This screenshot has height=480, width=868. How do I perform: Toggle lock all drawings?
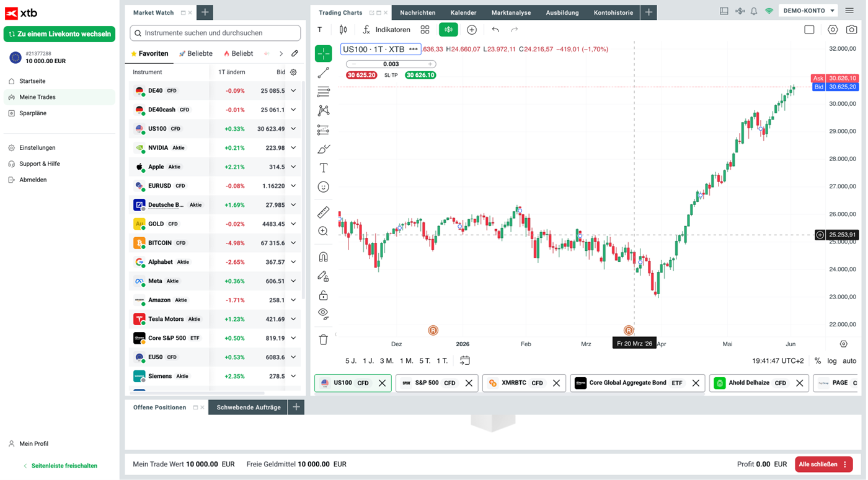(x=323, y=295)
